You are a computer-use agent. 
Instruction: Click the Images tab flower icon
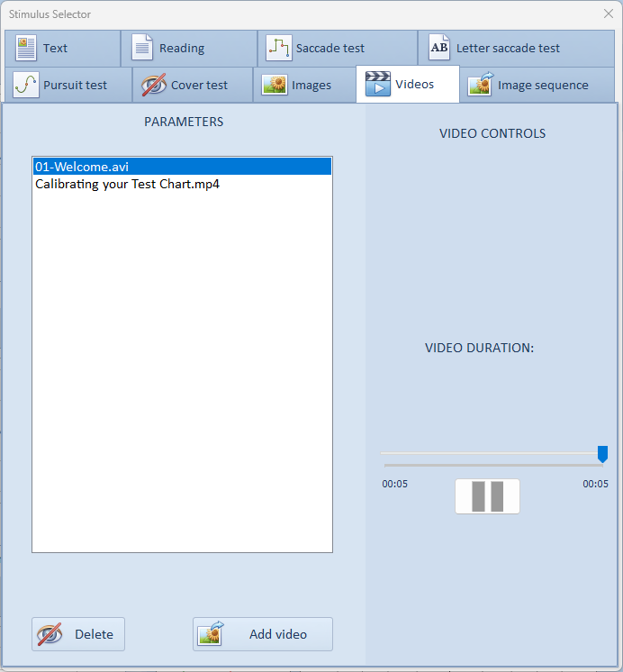pos(275,85)
